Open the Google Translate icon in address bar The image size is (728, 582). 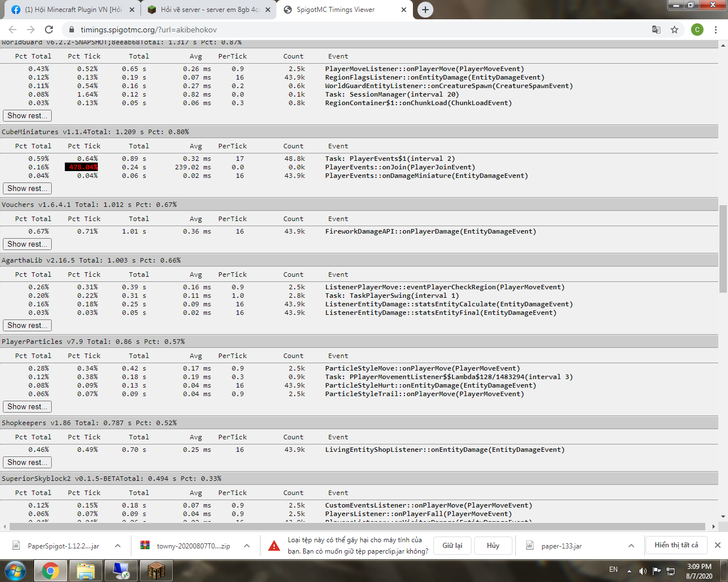pyautogui.click(x=656, y=30)
